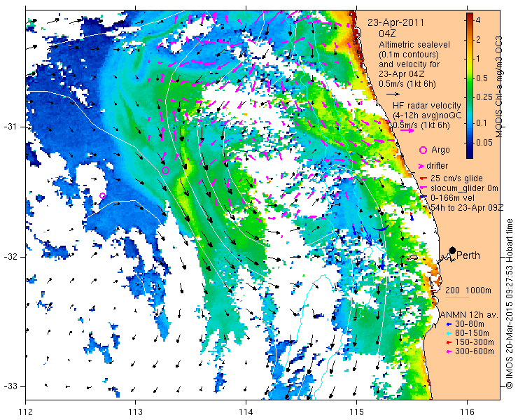Click the magenta 300-600m ANMN arrow symbol
Image resolution: width=518 pixels, height=420 pixels.
pyautogui.click(x=448, y=351)
